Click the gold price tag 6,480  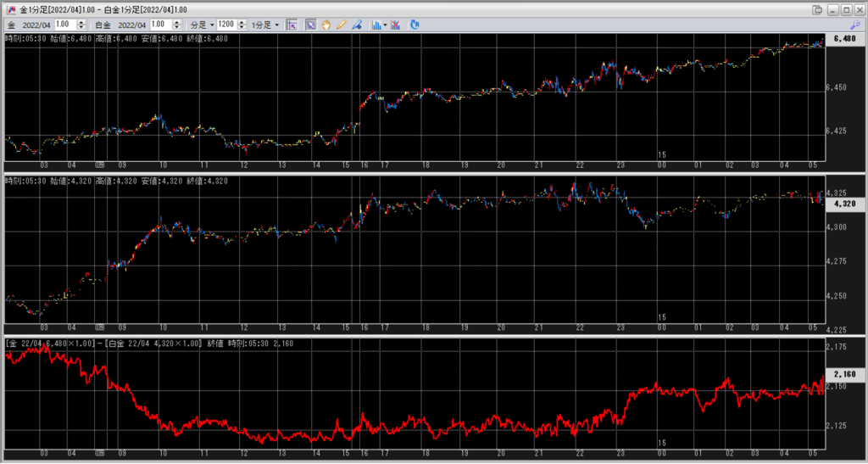click(844, 39)
